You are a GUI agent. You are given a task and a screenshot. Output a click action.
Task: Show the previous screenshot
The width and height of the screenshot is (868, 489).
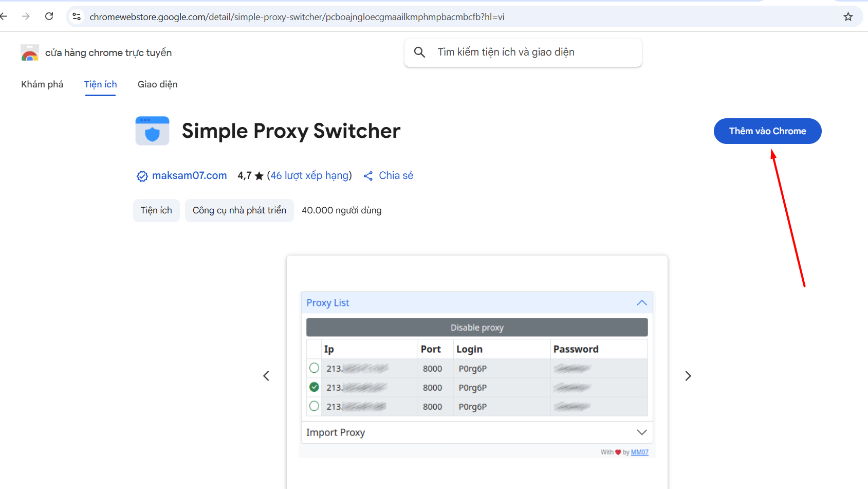click(266, 376)
